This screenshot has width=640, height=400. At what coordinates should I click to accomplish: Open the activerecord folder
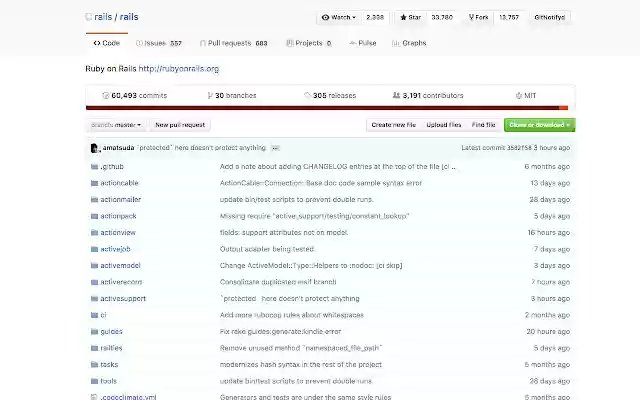pos(121,282)
